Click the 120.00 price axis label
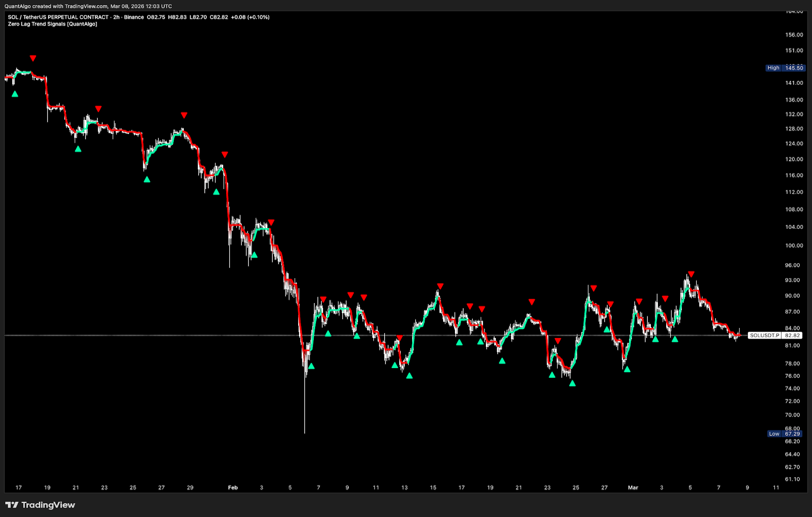The width and height of the screenshot is (812, 517). pyautogui.click(x=794, y=159)
